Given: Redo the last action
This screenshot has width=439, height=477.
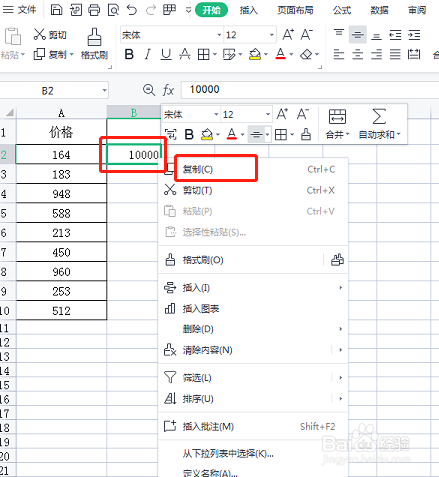Looking at the screenshot, I should click(x=151, y=10).
